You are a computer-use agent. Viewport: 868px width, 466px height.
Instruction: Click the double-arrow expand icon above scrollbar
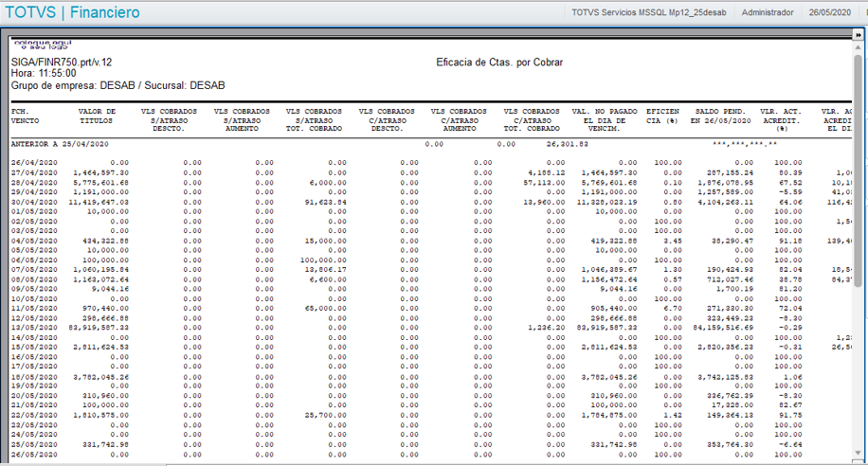858,35
